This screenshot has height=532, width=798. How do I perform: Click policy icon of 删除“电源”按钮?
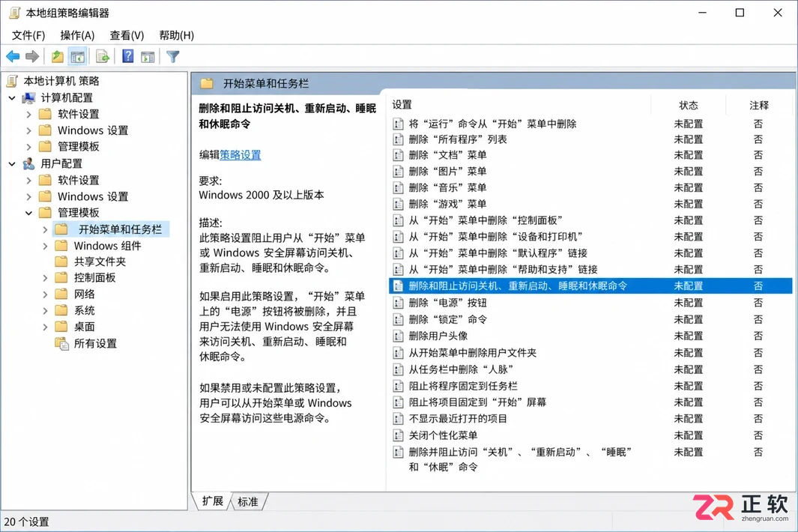(x=398, y=303)
